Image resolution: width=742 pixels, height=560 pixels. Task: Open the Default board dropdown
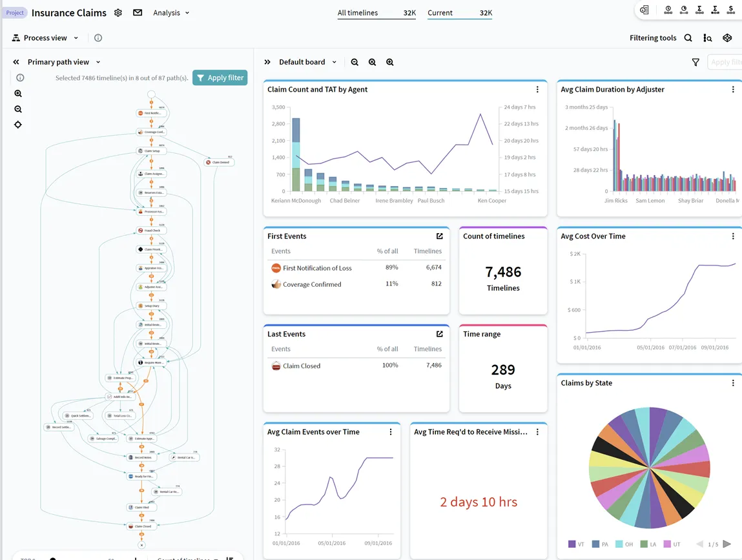(x=307, y=63)
